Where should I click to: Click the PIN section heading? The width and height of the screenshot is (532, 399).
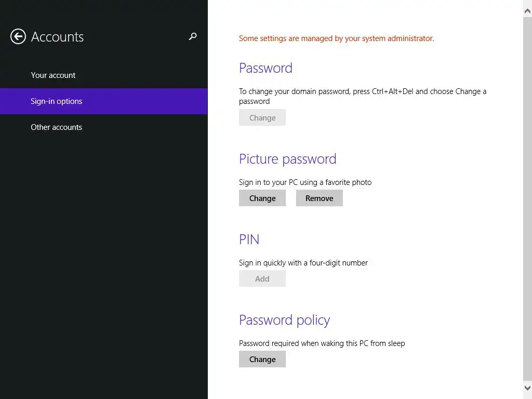(x=249, y=240)
